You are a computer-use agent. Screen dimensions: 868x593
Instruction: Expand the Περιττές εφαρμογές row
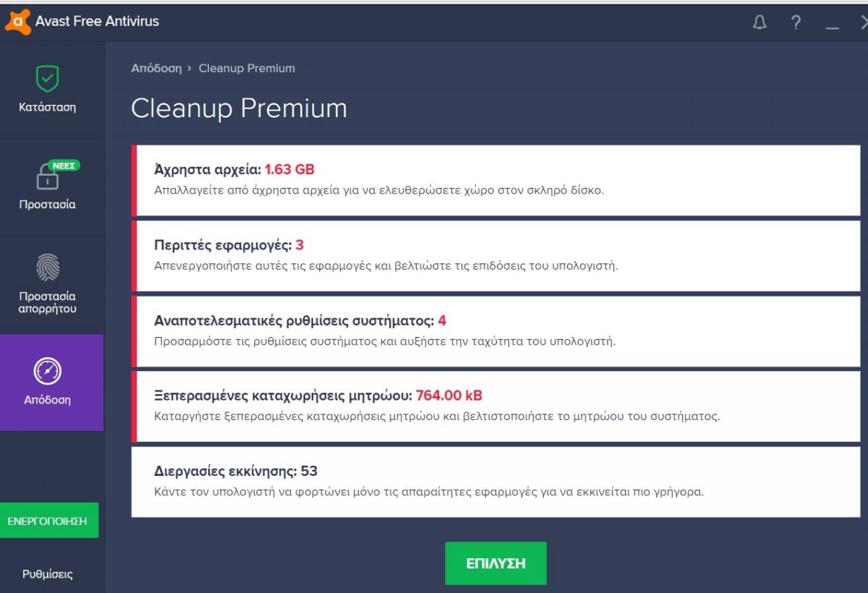click(495, 255)
